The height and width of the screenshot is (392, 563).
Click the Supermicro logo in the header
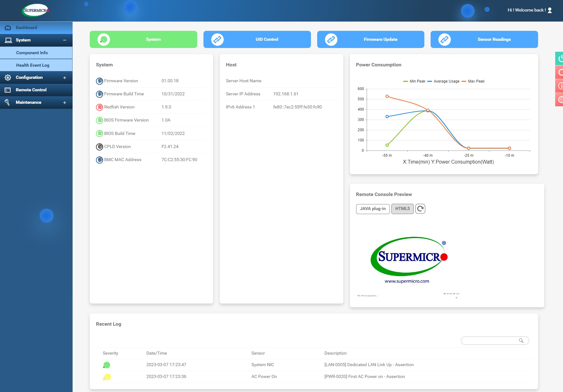36,10
